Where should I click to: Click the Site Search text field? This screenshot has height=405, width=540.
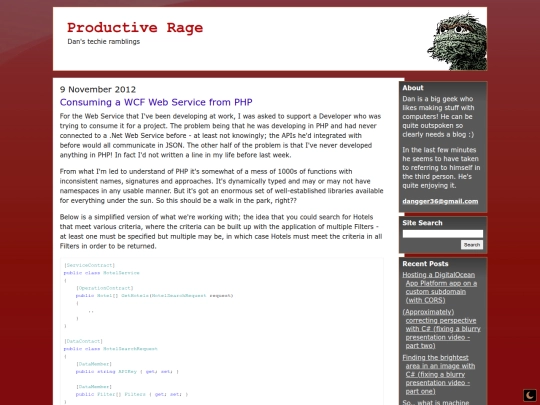point(443,234)
